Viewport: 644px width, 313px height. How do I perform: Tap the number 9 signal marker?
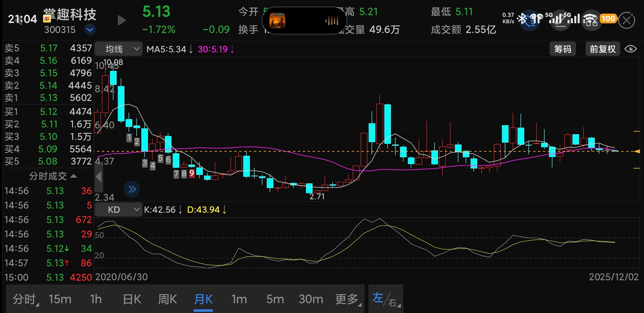[192, 173]
